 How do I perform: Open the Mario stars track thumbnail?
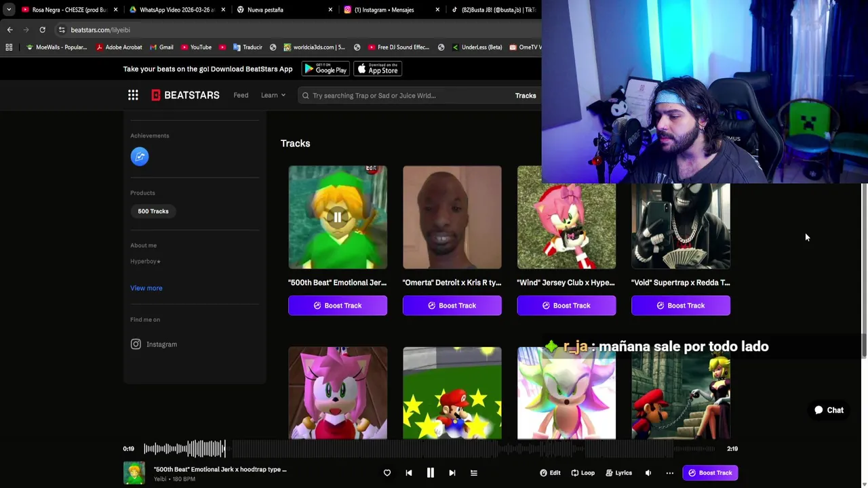452,393
